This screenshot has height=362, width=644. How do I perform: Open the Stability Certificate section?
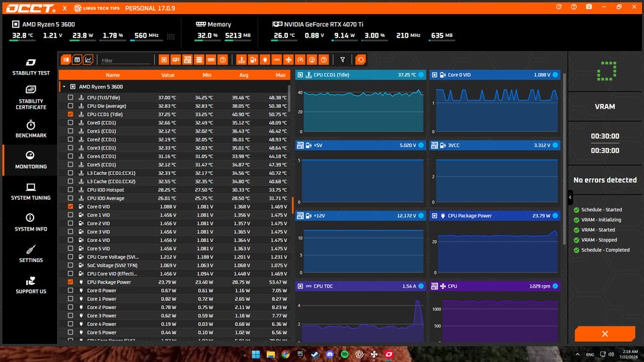31,98
